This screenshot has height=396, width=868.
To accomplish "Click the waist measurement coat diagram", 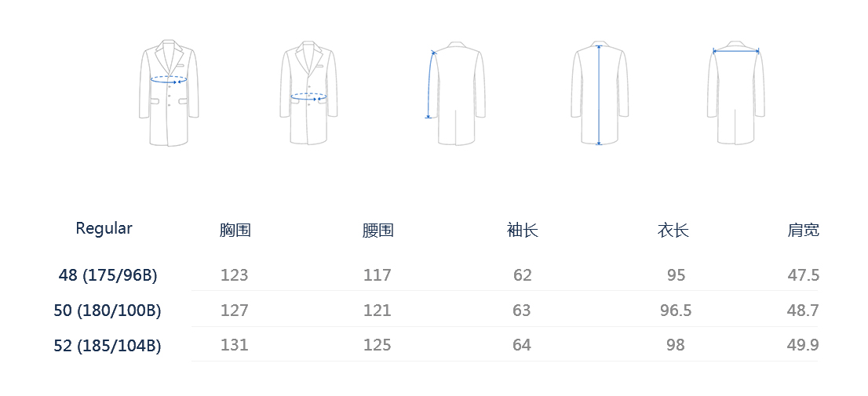I will tap(308, 93).
